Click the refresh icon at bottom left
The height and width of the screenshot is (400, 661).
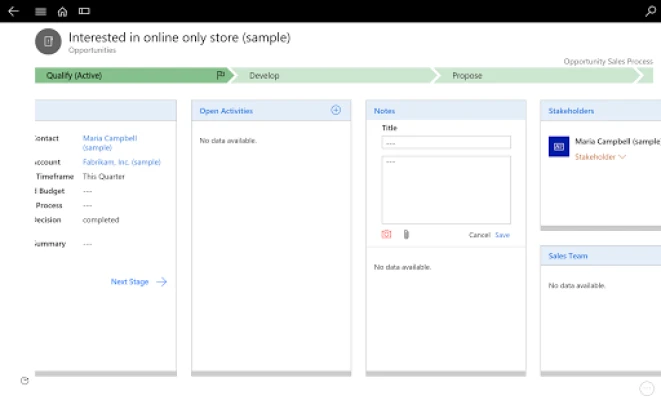(24, 381)
